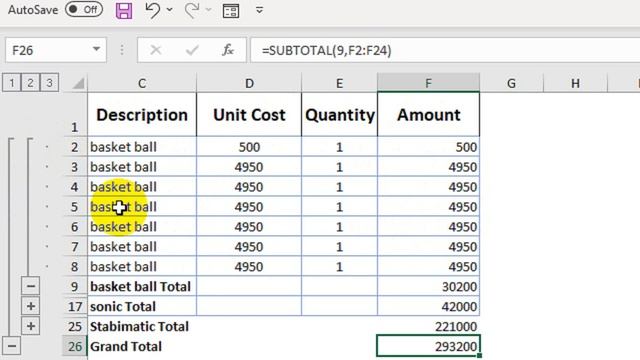Click the Description header cell
Screen dimensions: 640x360
point(142,115)
